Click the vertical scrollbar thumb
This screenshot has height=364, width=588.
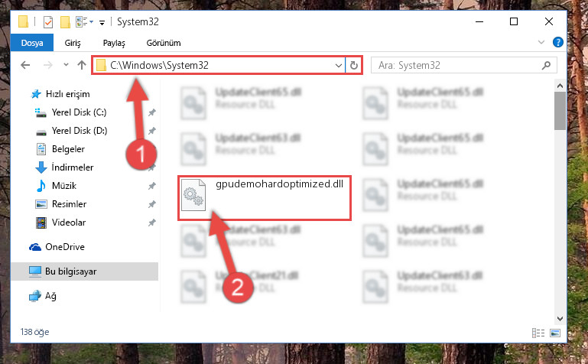560,111
